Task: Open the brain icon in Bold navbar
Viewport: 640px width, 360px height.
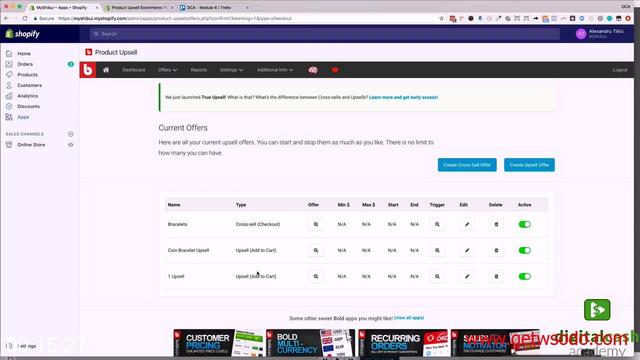Action: pos(313,70)
